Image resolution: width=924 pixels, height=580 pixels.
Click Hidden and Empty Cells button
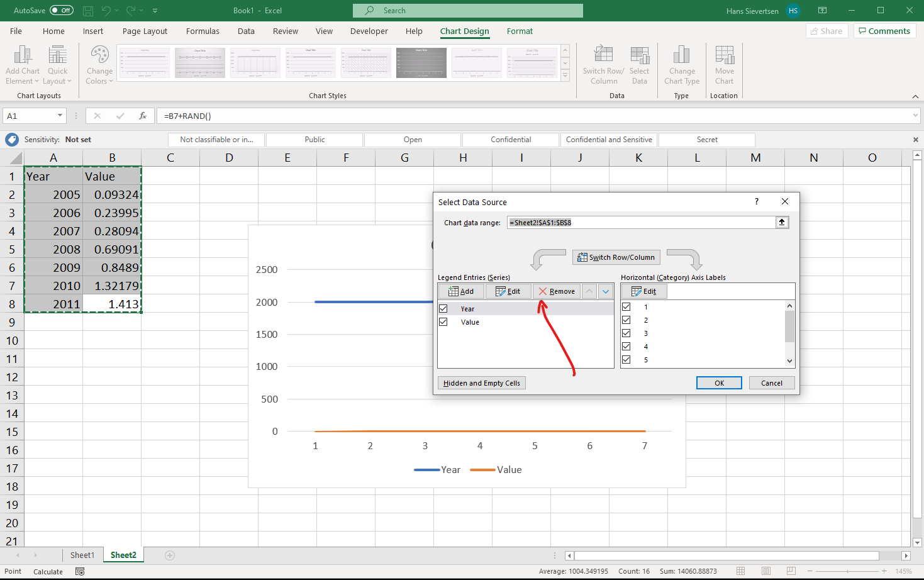click(482, 383)
